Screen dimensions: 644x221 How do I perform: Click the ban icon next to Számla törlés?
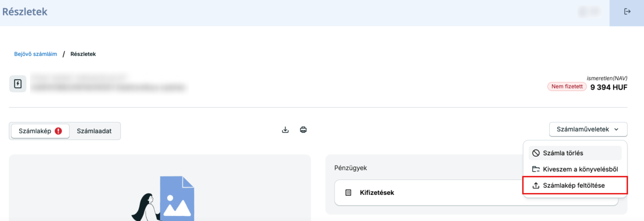(x=536, y=153)
